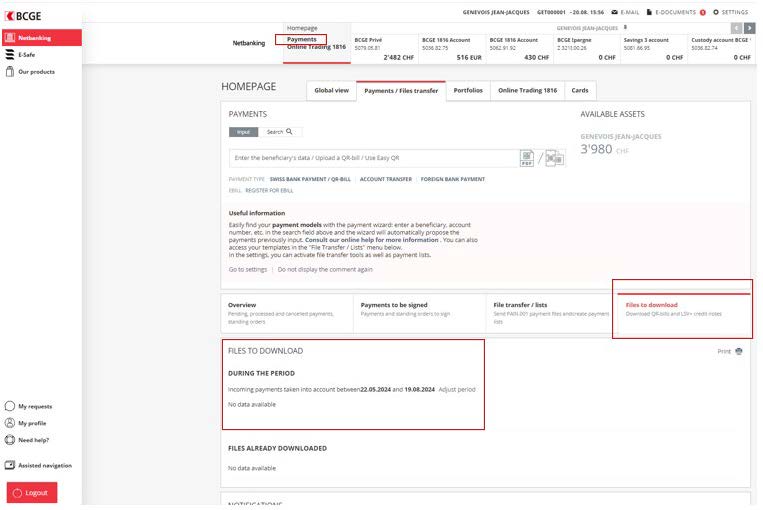Open SETTINGS gear in the header
Screen dimensions: 763x510
[730, 12]
